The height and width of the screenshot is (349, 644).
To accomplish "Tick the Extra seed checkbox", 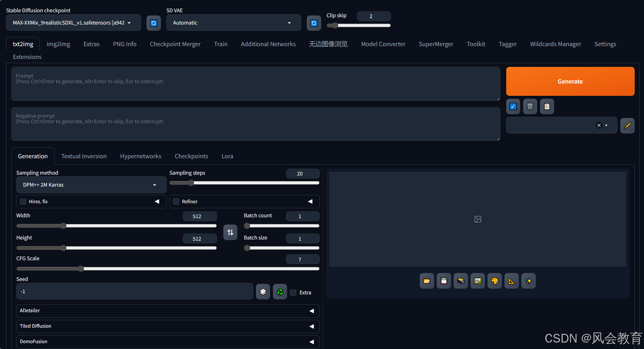I will [x=293, y=293].
